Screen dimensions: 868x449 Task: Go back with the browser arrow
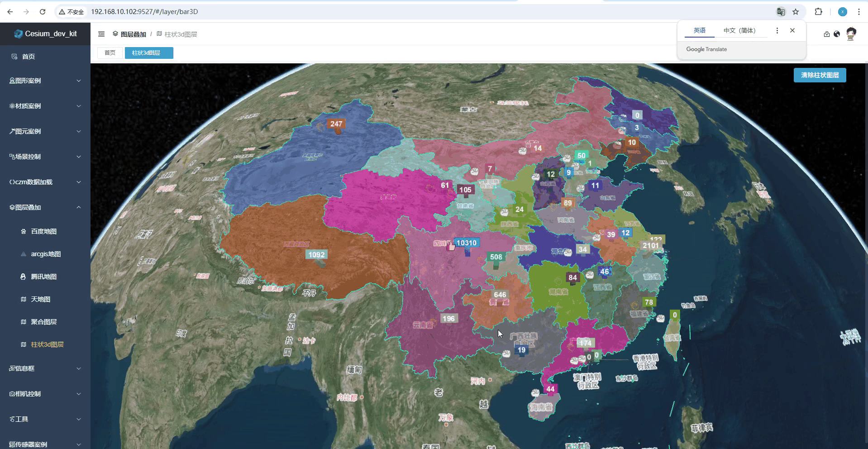(10, 12)
